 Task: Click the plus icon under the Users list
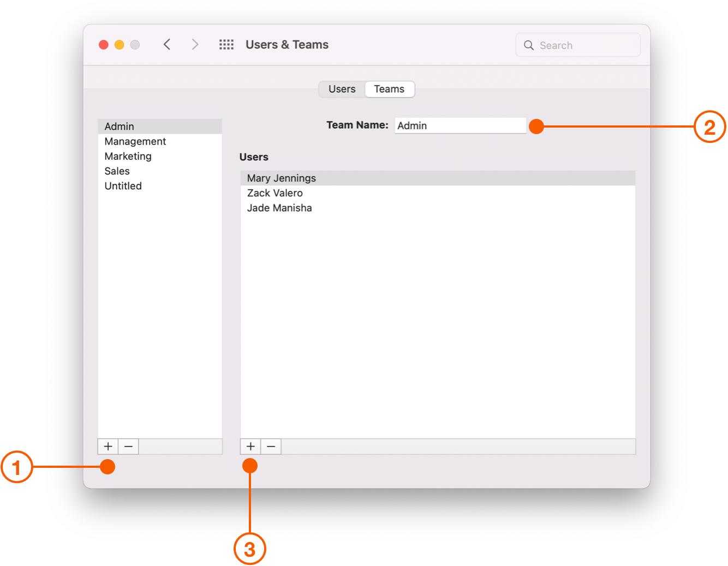pyautogui.click(x=250, y=446)
